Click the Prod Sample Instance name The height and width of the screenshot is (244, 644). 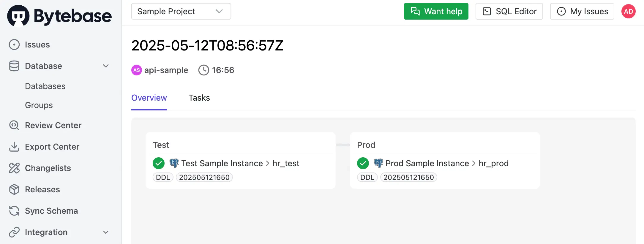427,163
